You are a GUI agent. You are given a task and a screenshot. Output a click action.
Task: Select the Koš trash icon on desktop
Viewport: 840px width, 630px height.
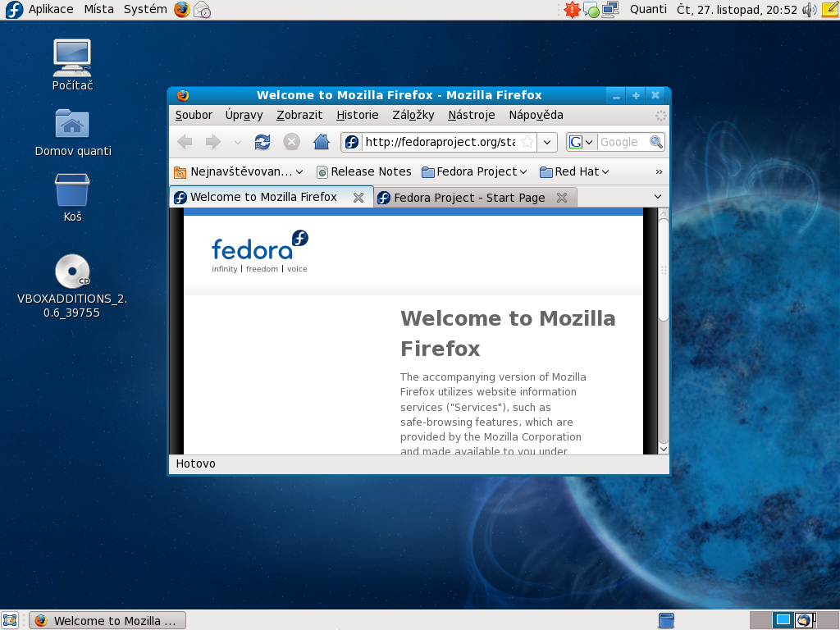click(72, 198)
